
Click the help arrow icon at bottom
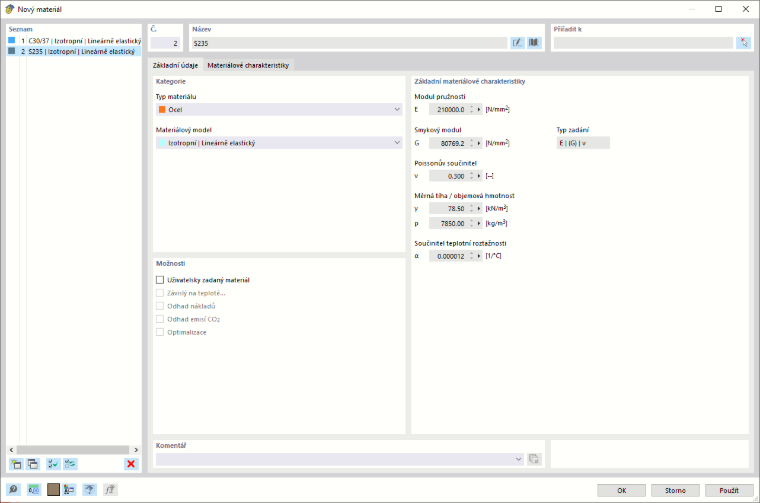pos(89,490)
